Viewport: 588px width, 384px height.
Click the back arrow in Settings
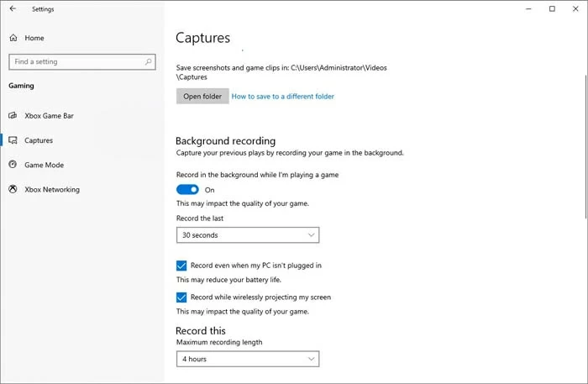pos(13,8)
